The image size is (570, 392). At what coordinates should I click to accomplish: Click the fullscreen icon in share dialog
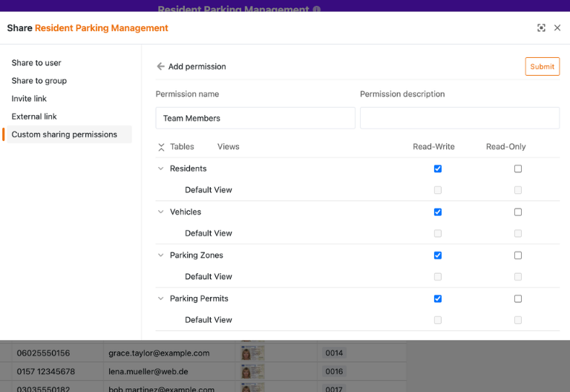click(541, 27)
